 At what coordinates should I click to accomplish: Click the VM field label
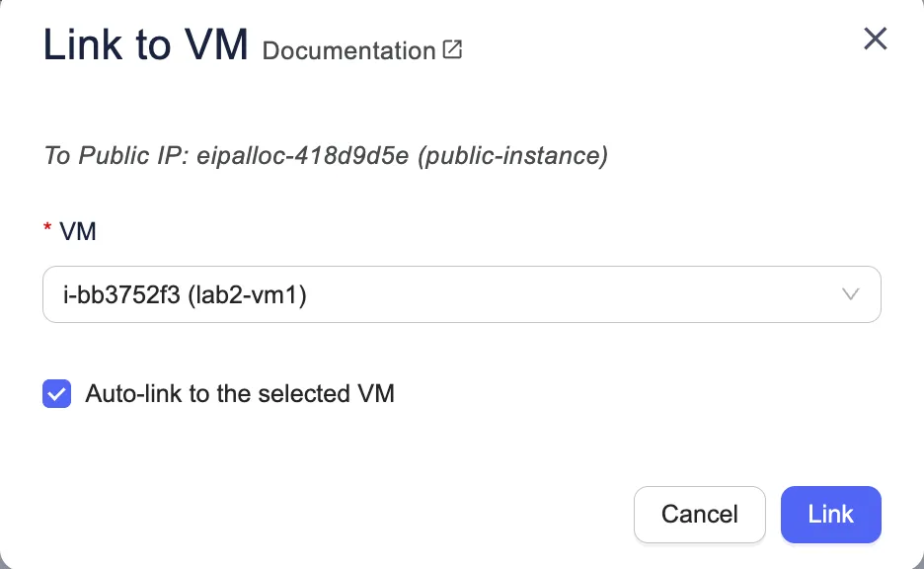[x=78, y=231]
